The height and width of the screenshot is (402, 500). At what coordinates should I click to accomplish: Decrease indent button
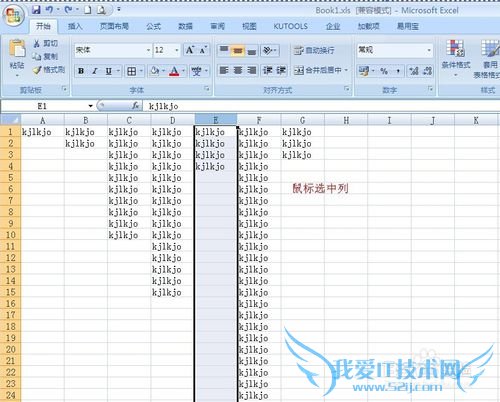click(x=268, y=70)
